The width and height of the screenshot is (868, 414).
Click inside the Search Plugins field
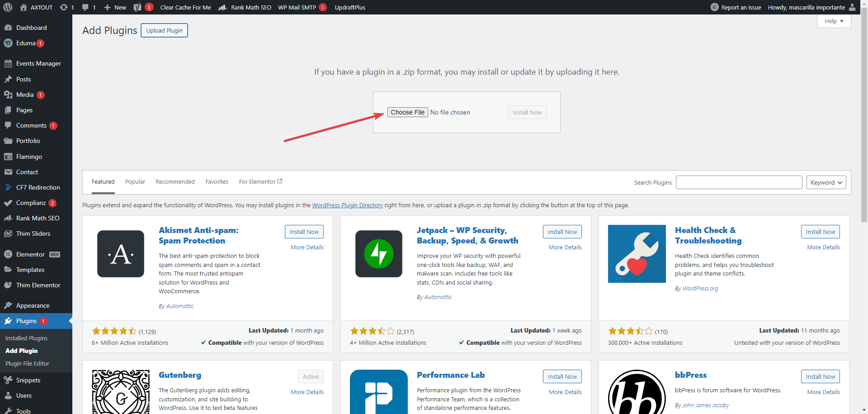(x=739, y=182)
